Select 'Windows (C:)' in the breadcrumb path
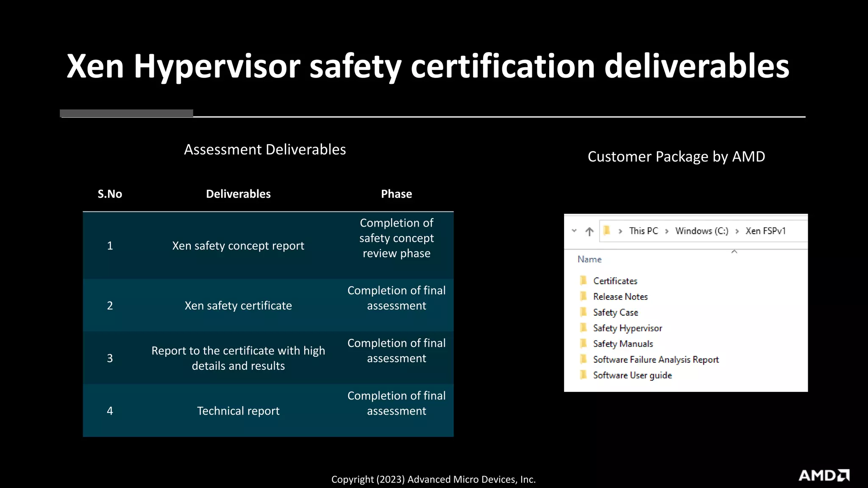Viewport: 868px width, 488px height. pyautogui.click(x=702, y=231)
